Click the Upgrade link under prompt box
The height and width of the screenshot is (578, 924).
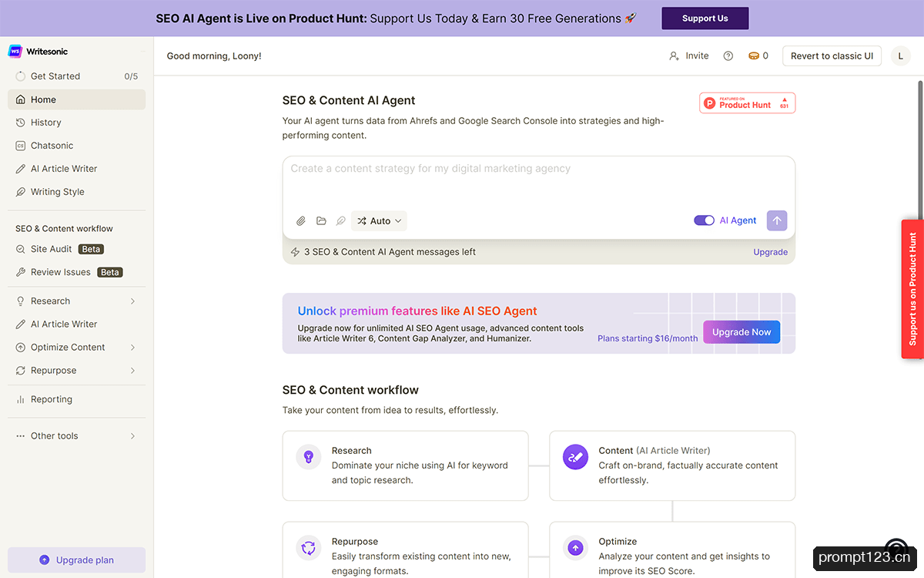pyautogui.click(x=770, y=252)
